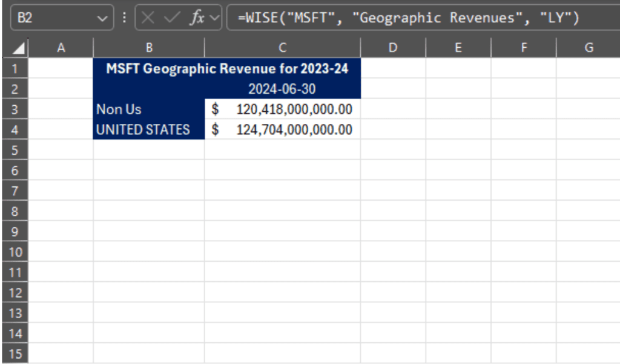Select column C header

(x=282, y=48)
